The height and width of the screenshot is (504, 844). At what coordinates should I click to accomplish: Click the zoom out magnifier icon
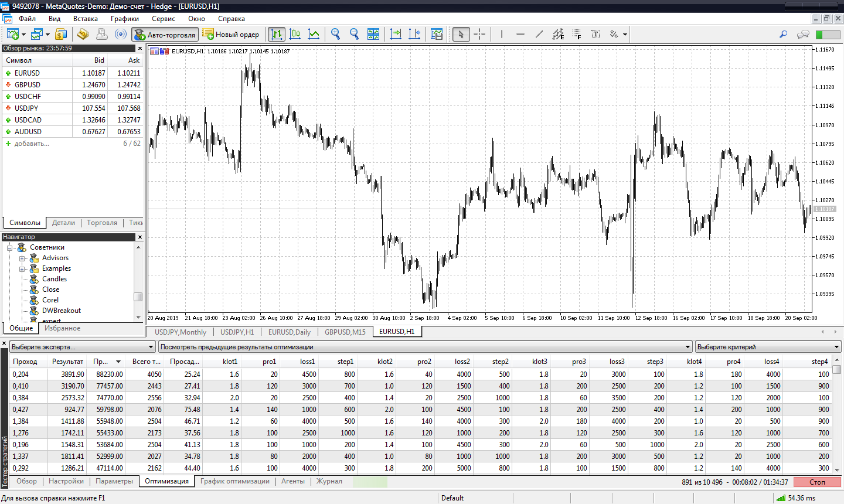pyautogui.click(x=354, y=34)
